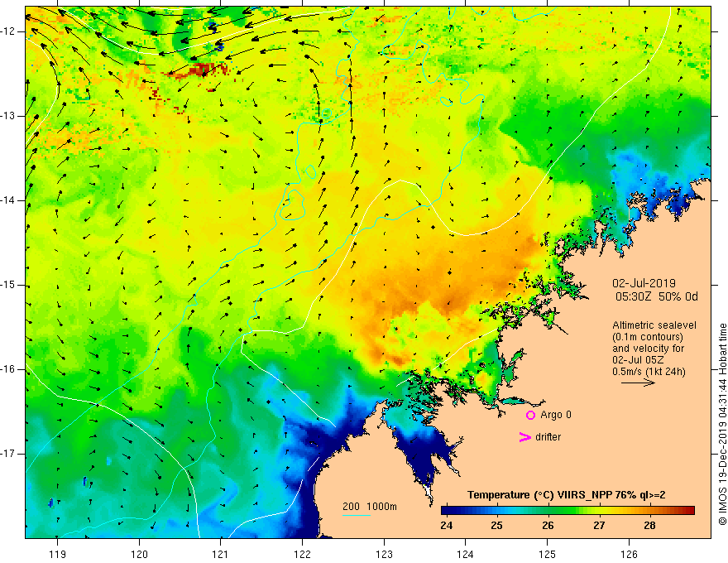728x563 pixels.
Task: Click the latitude axis label '-15'
Action: [9, 285]
